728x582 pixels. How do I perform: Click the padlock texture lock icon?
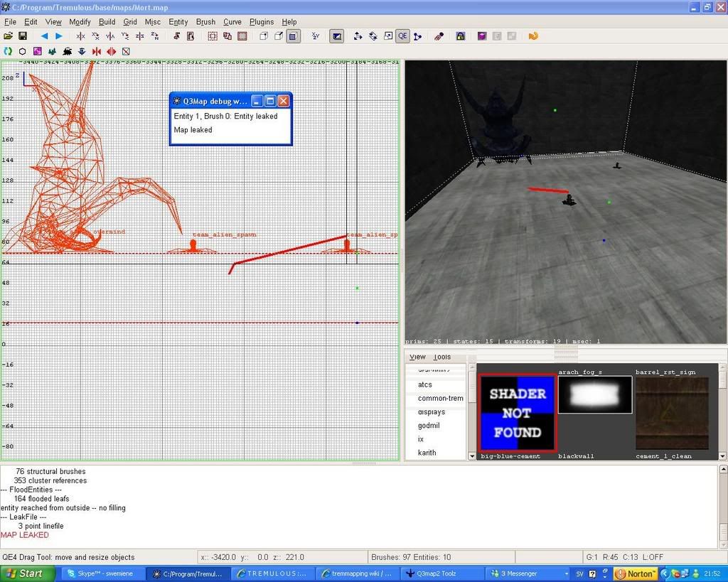click(x=461, y=36)
